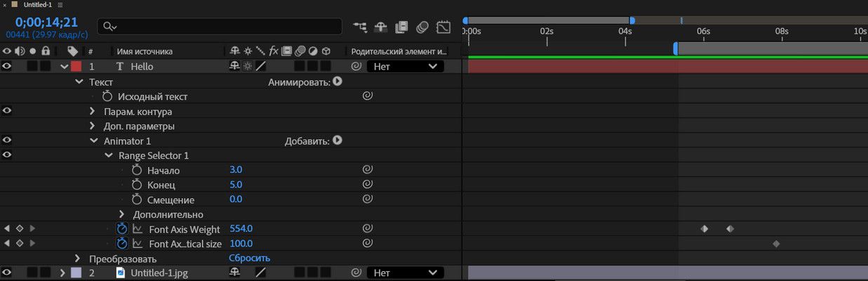Image resolution: width=868 pixels, height=281 pixels.
Task: Click Сбросить to reset transform
Action: [x=249, y=259]
